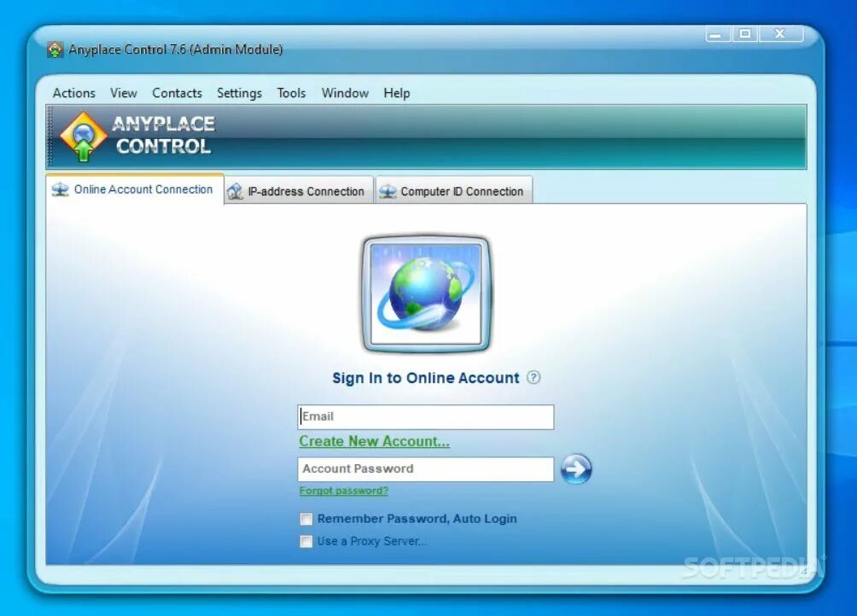Close the Anyplace Control window
857x616 pixels.
click(780, 34)
